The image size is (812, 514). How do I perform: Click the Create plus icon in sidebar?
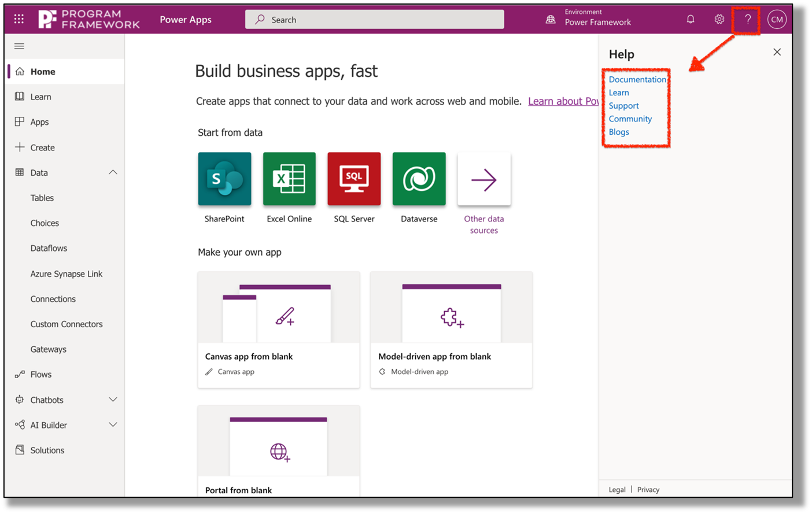click(x=20, y=147)
